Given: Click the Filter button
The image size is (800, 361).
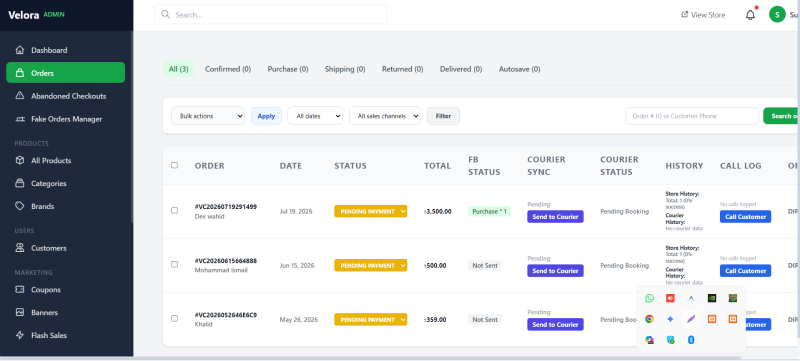Looking at the screenshot, I should [x=443, y=116].
